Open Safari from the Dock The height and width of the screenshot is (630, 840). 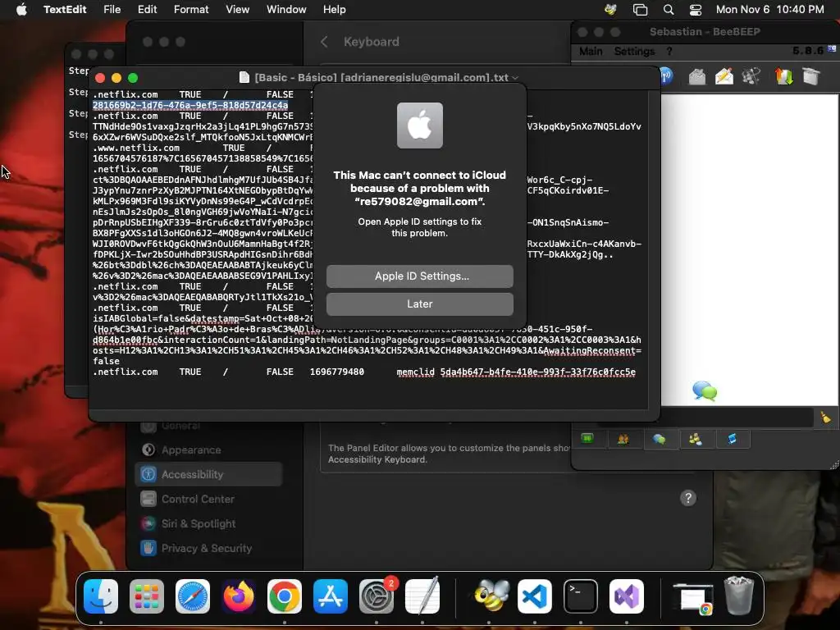192,596
